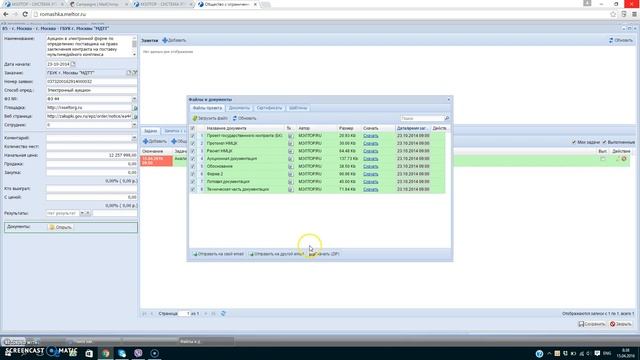Viewport: 640px width, 360px height.
Task: Switch to Сертификаты tab
Action: click(269, 108)
